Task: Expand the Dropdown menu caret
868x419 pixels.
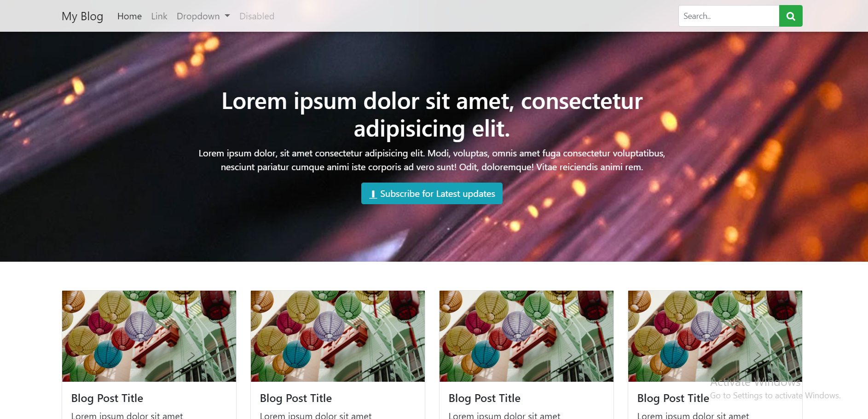Action: [x=227, y=16]
